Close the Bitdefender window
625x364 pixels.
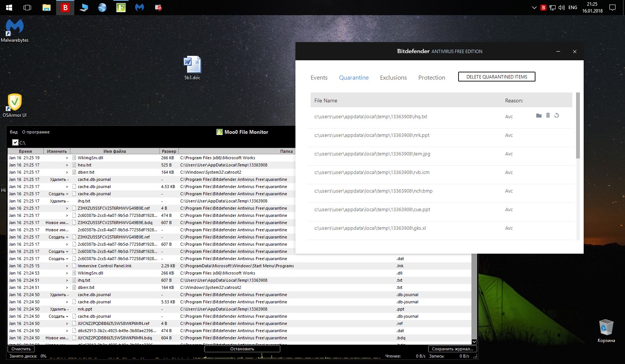pos(575,52)
